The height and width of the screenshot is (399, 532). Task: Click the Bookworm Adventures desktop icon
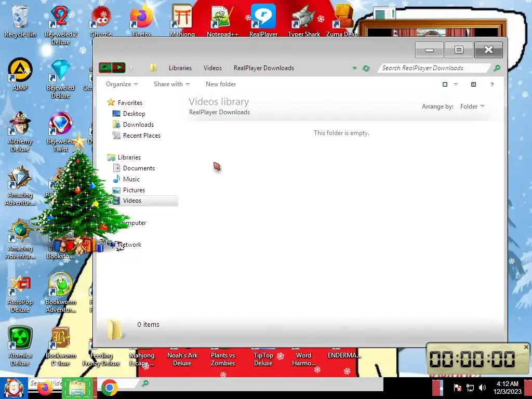pos(61,293)
